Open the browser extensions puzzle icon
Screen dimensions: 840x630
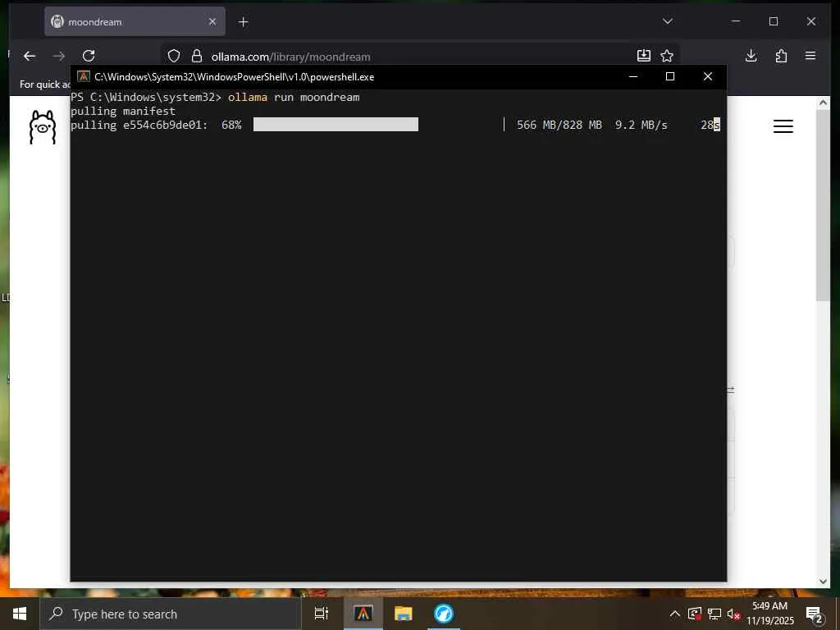781,56
